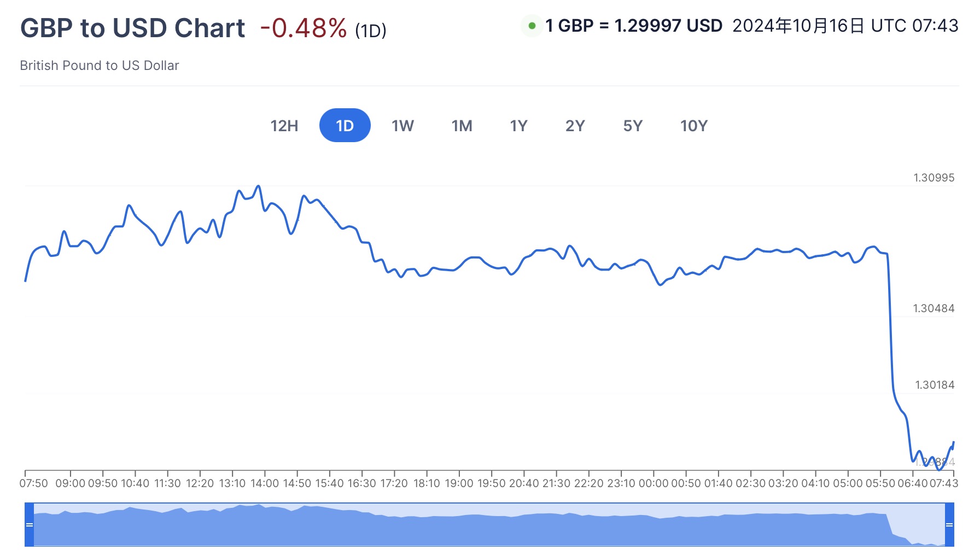Select the 12H time range
The image size is (980, 550).
284,126
